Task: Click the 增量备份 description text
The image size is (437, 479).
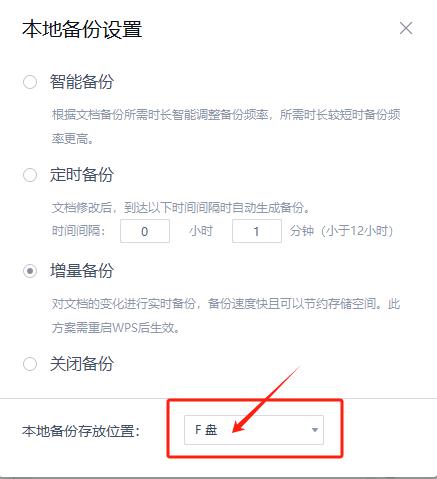Action: point(226,316)
